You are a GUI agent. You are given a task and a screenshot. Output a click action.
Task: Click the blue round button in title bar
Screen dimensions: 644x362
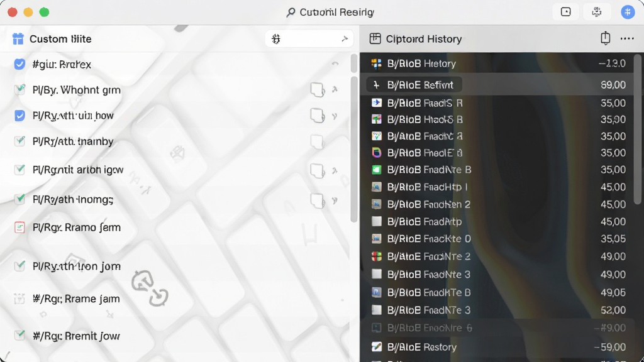tap(628, 12)
